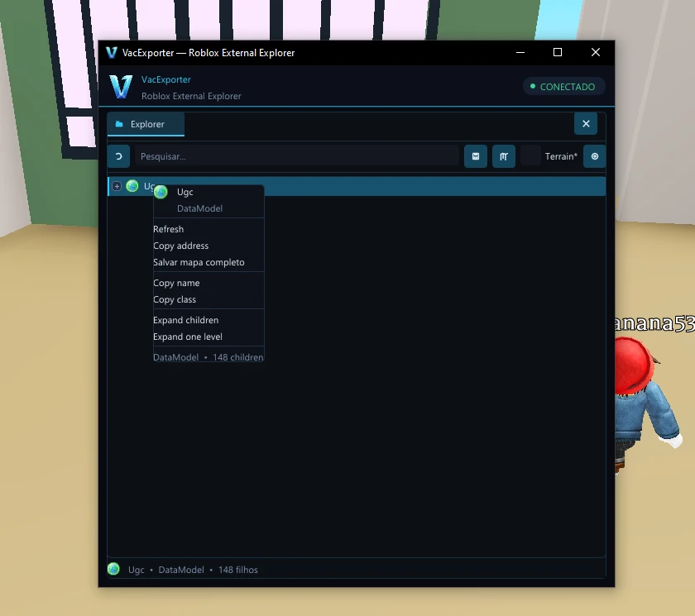Click the map icon in toolbar
Viewport: 695px width, 616px height.
tap(504, 156)
